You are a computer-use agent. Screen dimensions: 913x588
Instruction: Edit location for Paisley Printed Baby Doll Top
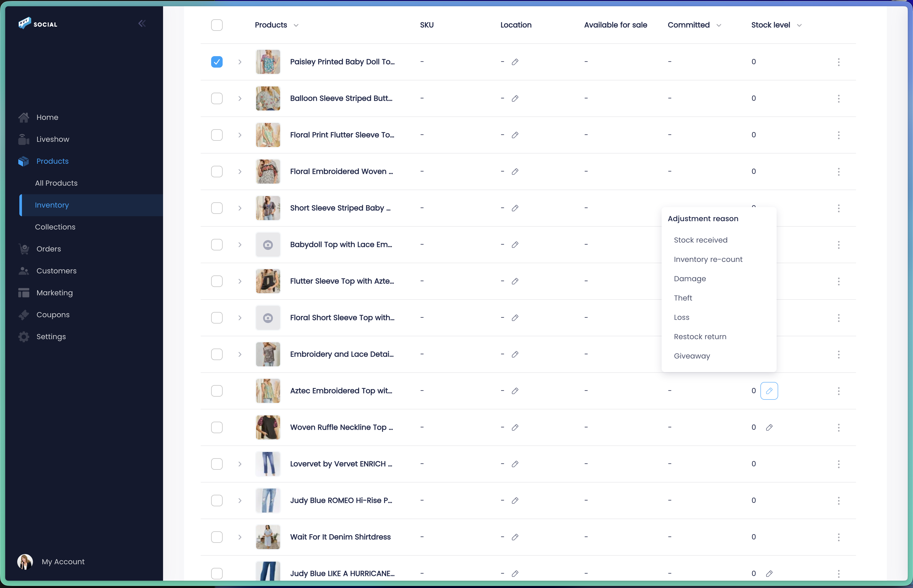[x=515, y=61]
